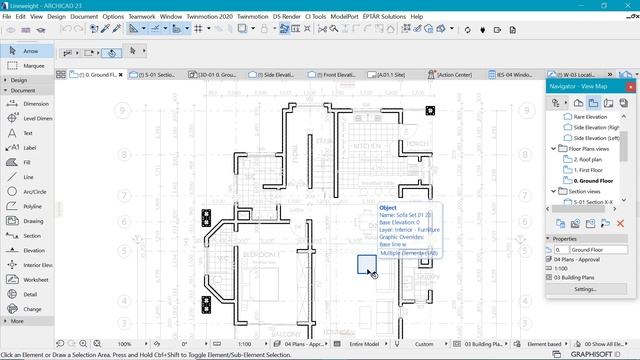Click the tab overview grid icon

pyautogui.click(x=61, y=75)
